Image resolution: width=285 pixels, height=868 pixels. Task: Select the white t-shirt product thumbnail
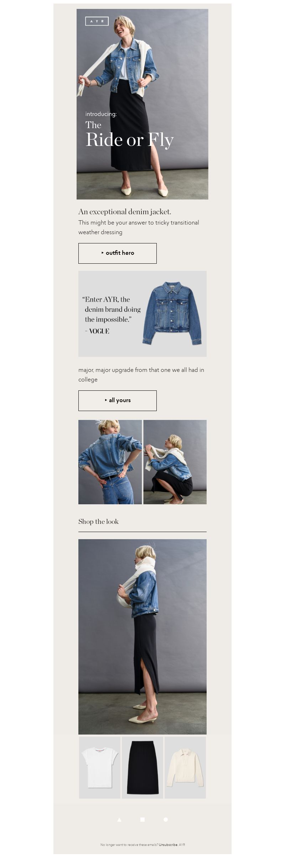(x=100, y=768)
